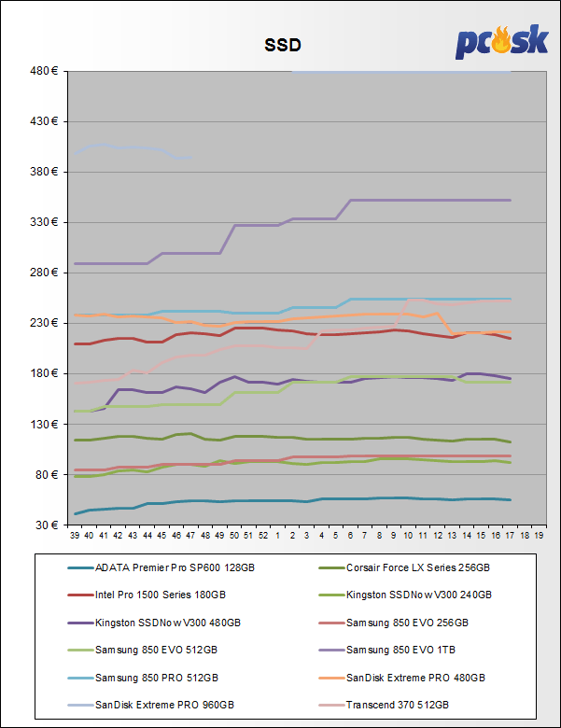561x728 pixels.
Task: Click week 19 on the X-axis
Action: [x=538, y=537]
